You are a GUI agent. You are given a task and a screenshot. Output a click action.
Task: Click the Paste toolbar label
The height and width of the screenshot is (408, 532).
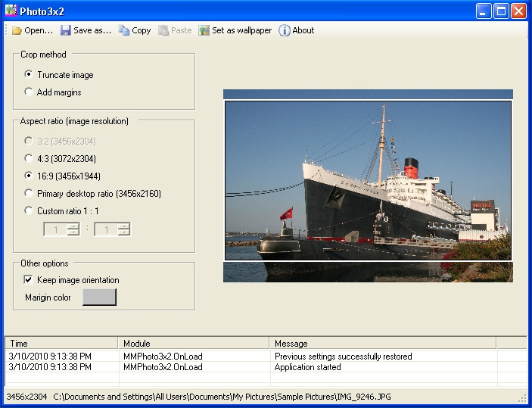[x=181, y=30]
